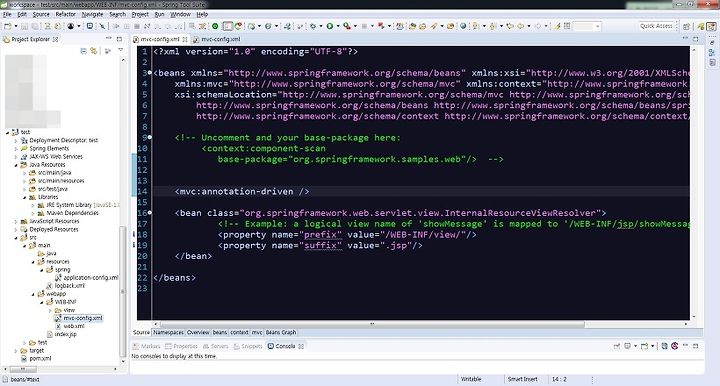Switch to the Namespaces editor tab
This screenshot has width=720, height=386.
(x=169, y=332)
